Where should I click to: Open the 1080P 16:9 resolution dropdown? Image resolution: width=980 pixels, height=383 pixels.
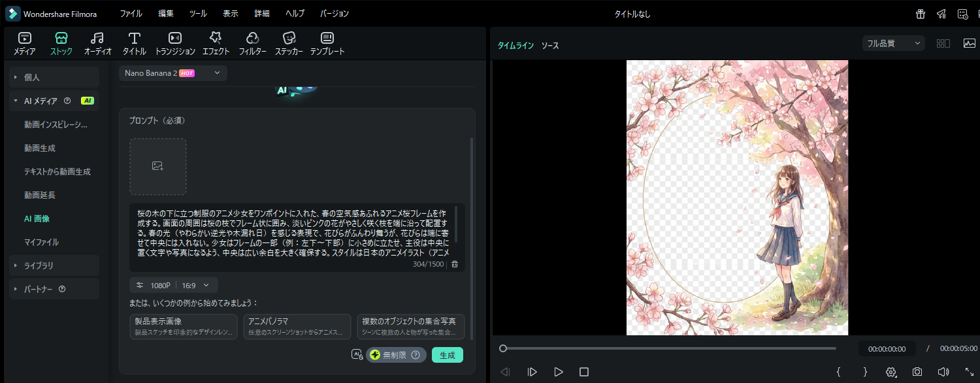pyautogui.click(x=173, y=285)
